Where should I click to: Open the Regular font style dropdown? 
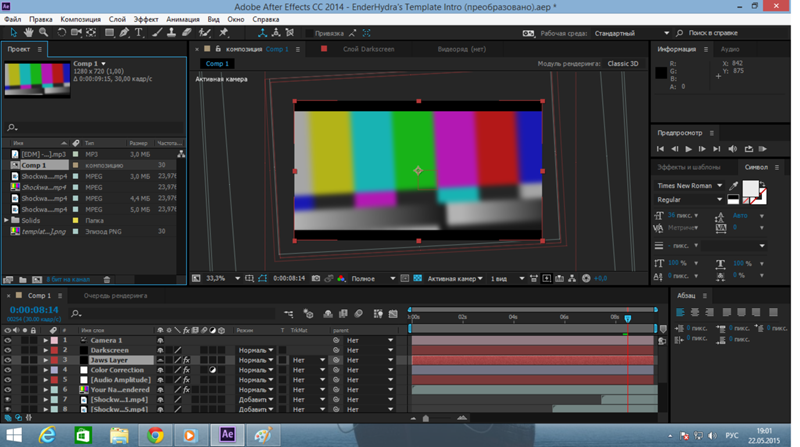click(x=689, y=200)
